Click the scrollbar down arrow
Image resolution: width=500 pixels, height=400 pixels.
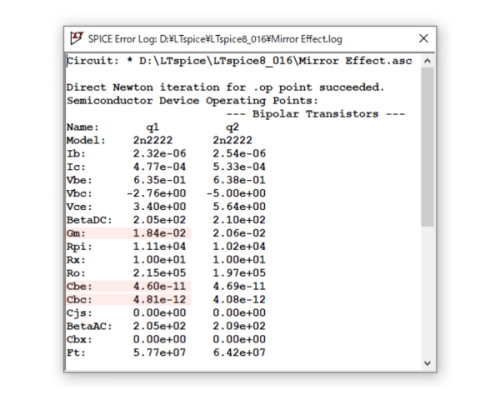pyautogui.click(x=427, y=363)
